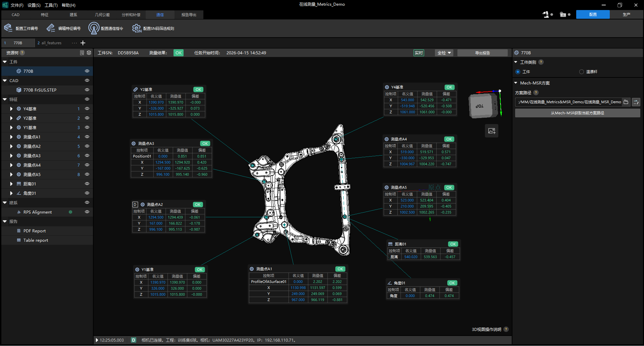The image size is (644, 346).
Task: Open RPS Alignment settings via its gear icon
Action: (70, 212)
